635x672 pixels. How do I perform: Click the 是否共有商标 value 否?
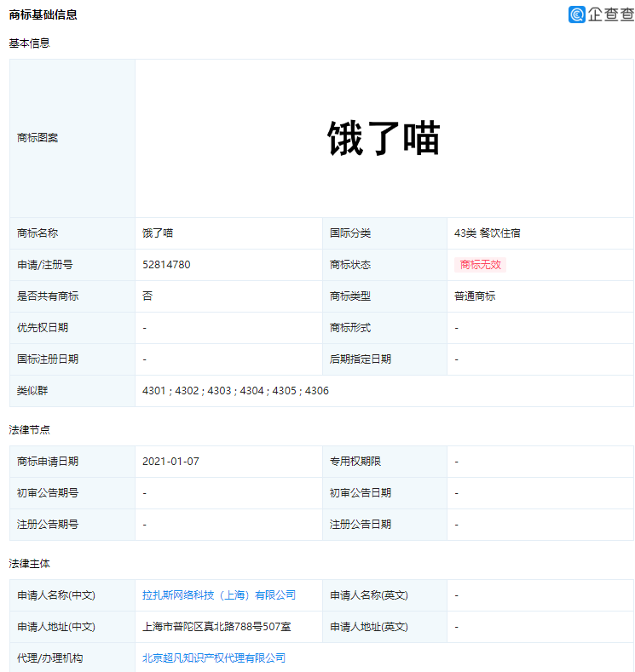147,296
